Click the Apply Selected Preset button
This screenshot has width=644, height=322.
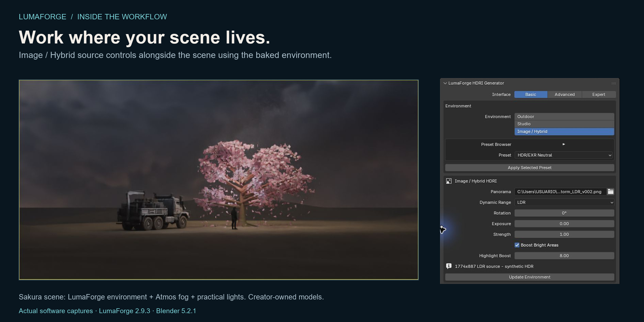tap(529, 168)
